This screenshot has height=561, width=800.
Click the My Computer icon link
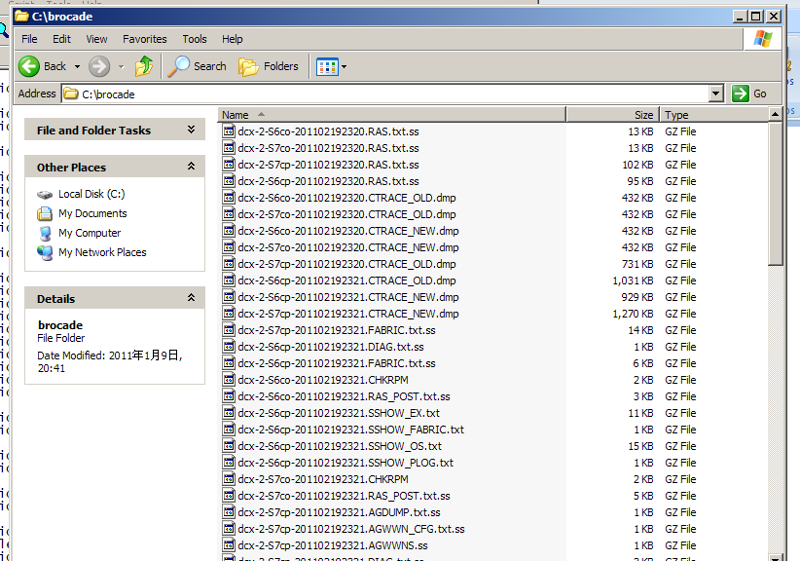(x=89, y=233)
